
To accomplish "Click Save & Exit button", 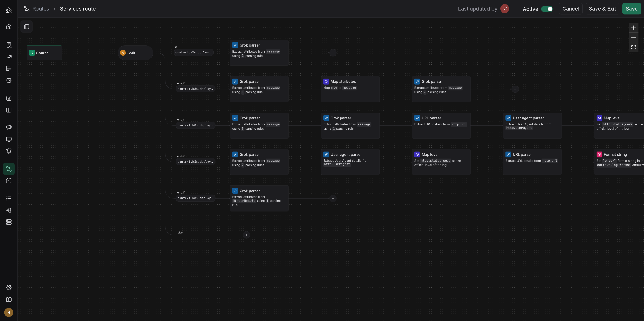I will (602, 9).
